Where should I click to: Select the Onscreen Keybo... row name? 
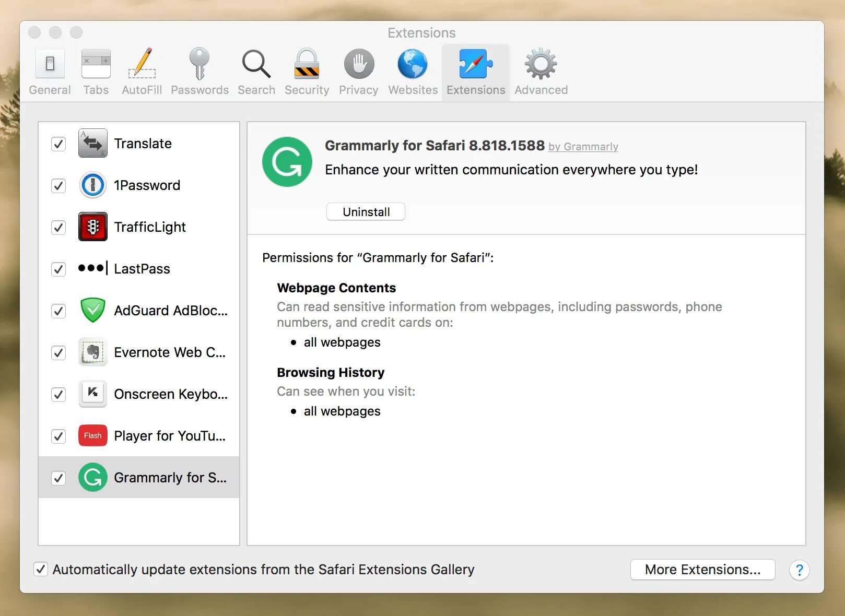click(x=171, y=394)
